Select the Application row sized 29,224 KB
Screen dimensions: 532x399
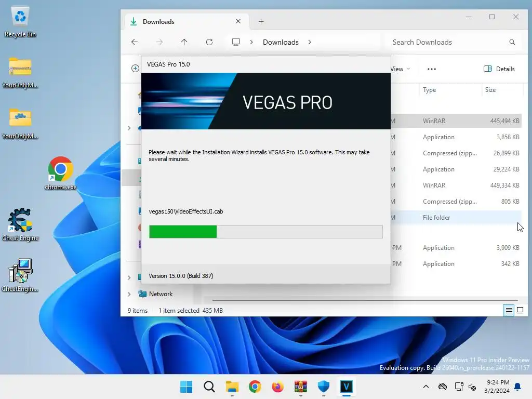pyautogui.click(x=456, y=169)
